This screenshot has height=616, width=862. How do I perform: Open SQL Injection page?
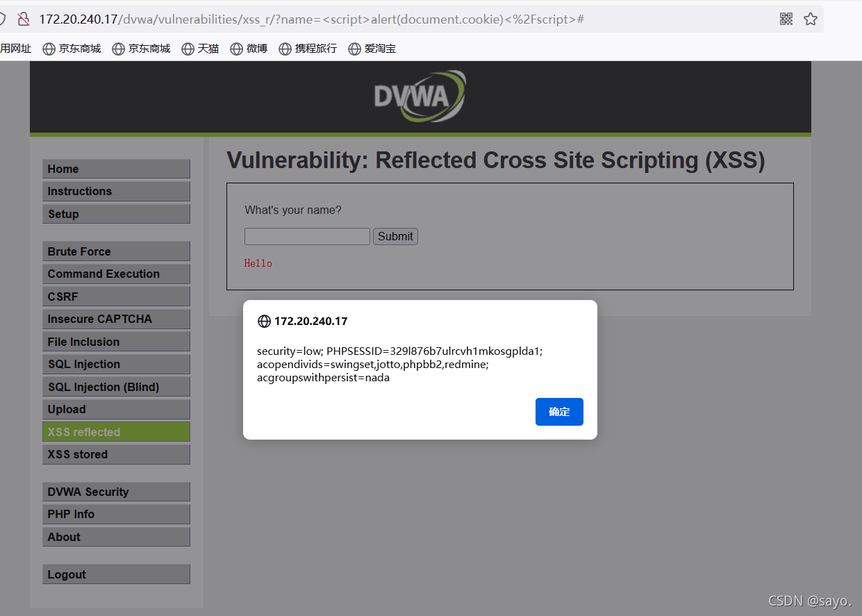point(116,364)
